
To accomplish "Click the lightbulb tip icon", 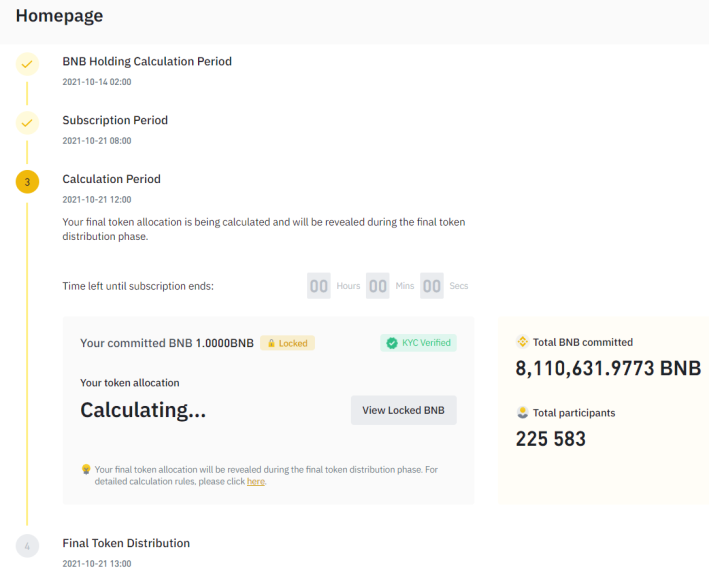I will (x=86, y=469).
